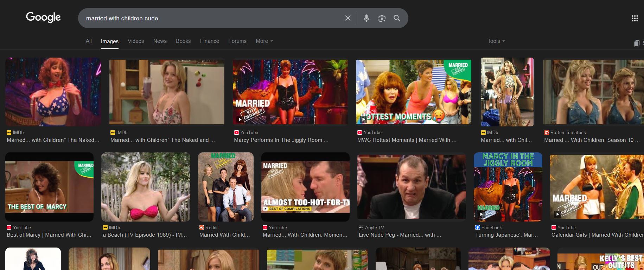The width and height of the screenshot is (644, 270).
Task: Click the Rotten Tomatoes source icon
Action: click(547, 133)
